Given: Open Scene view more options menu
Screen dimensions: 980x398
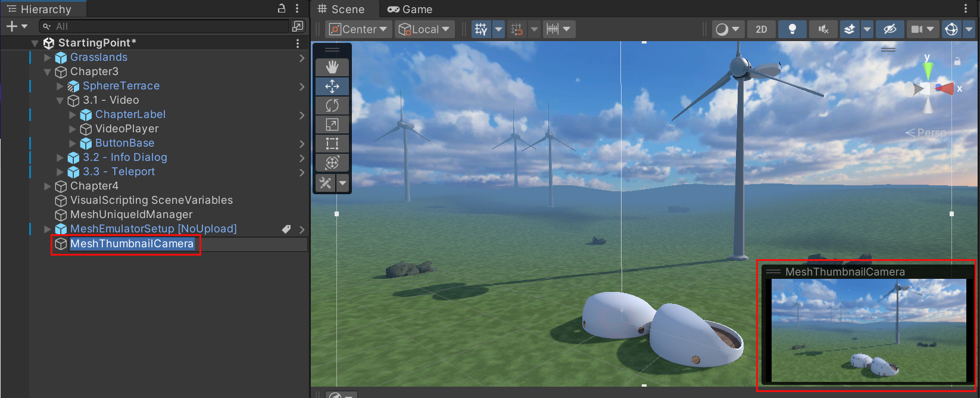Looking at the screenshot, I should coord(966,8).
